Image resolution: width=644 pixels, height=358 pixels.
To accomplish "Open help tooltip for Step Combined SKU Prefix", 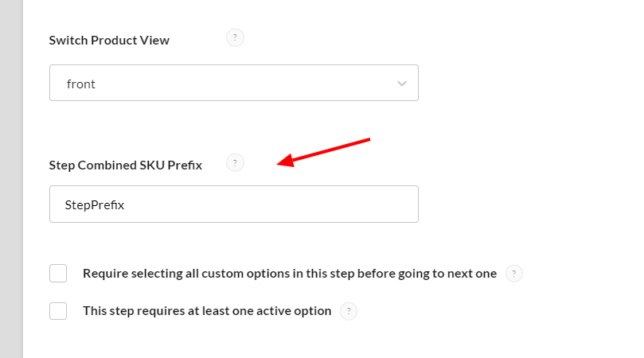I will (235, 163).
